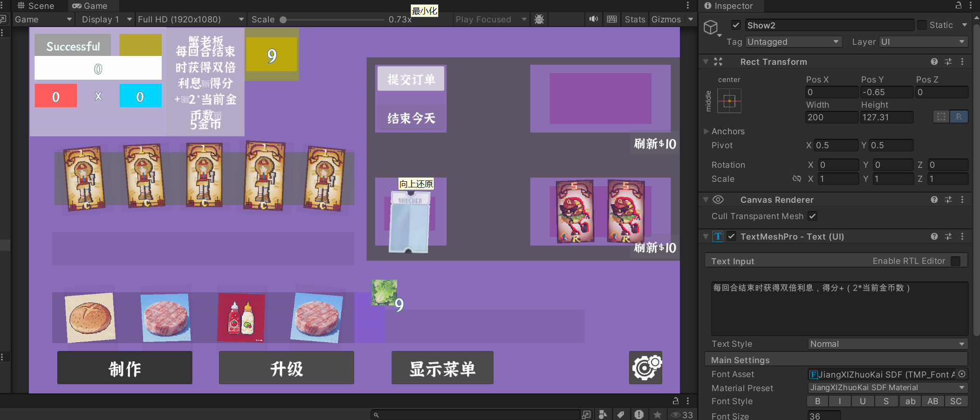Open Gizmos dropdown arrow

(x=691, y=19)
